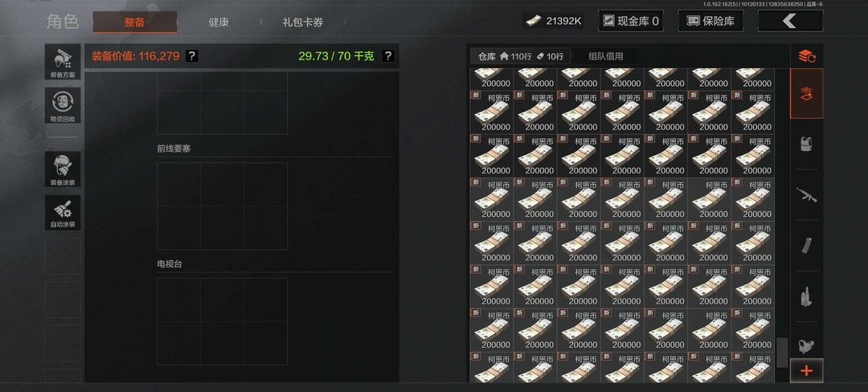Screen dimensions: 868x392
Task: Click the question mark beside 装备价值
Action: click(191, 56)
